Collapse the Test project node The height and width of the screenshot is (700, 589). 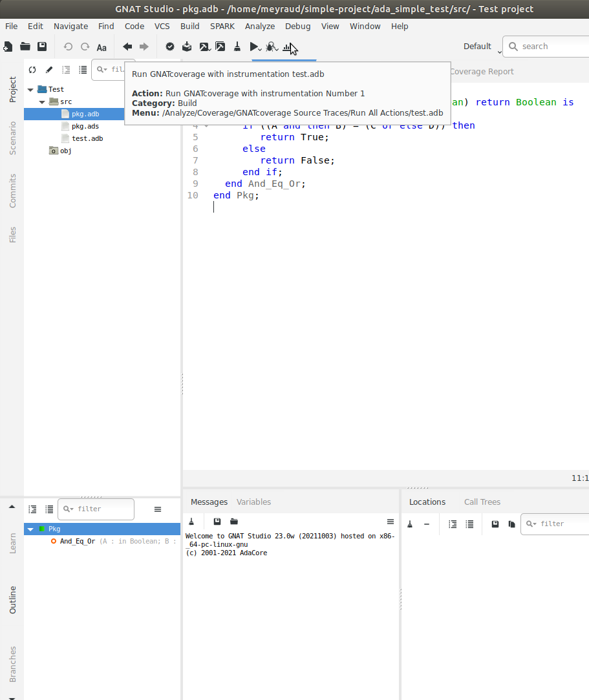30,90
